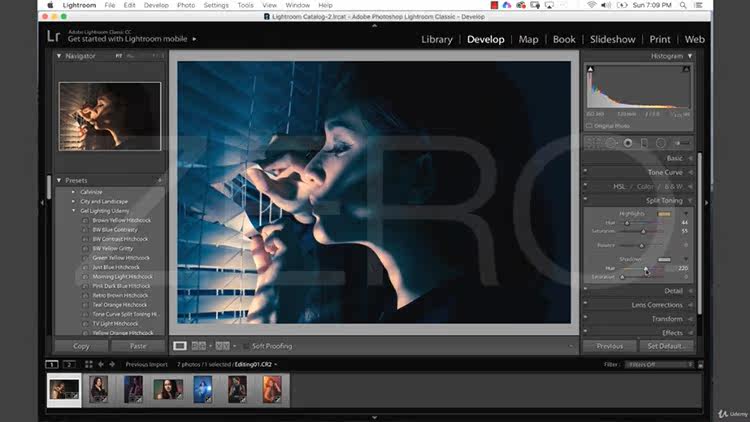Go back with the left arrow icon
Image resolution: width=750 pixels, height=422 pixels.
[101, 364]
